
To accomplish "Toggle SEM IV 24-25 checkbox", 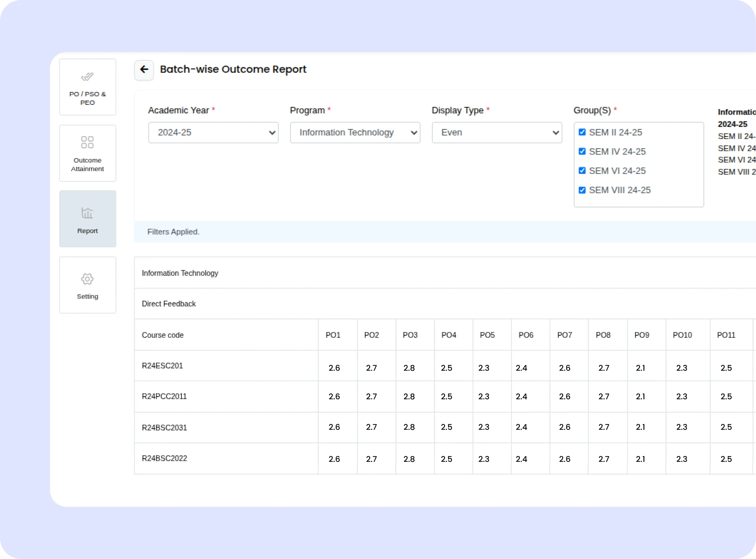I will (582, 151).
